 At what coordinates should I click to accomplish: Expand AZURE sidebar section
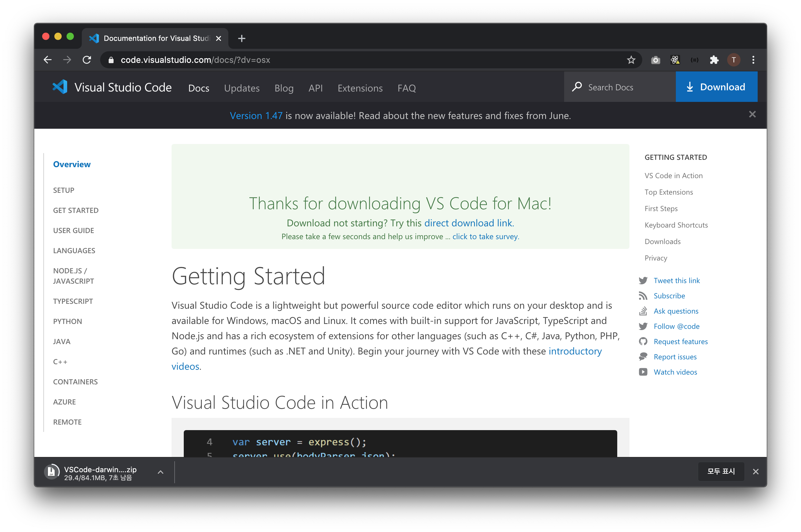coord(64,402)
